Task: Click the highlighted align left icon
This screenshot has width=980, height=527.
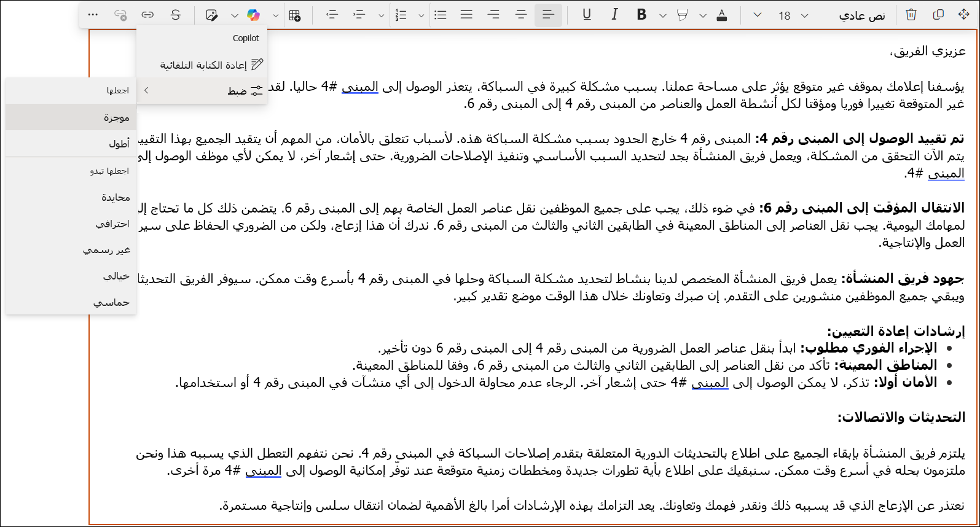Action: tap(548, 15)
